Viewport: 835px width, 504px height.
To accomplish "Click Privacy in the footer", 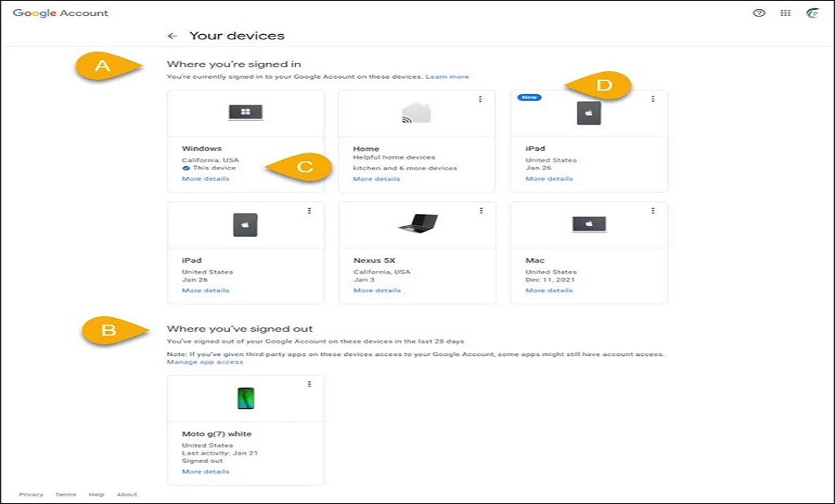I will click(31, 495).
